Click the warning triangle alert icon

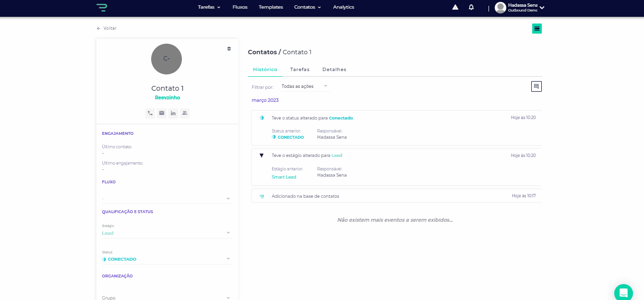click(x=455, y=7)
